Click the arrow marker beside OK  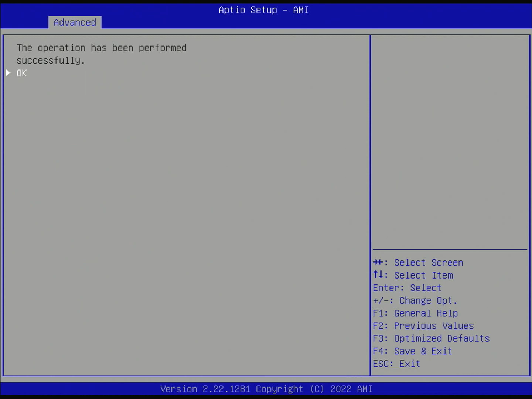[x=8, y=73]
